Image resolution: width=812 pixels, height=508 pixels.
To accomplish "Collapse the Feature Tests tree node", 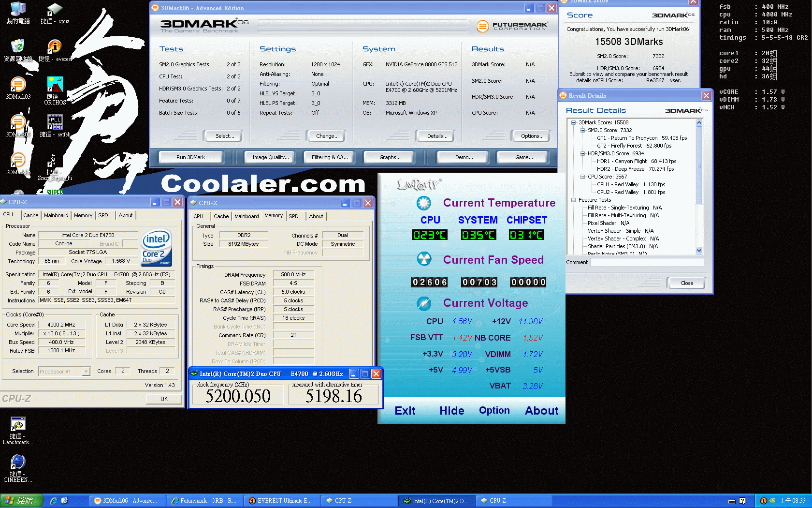I will 573,200.
